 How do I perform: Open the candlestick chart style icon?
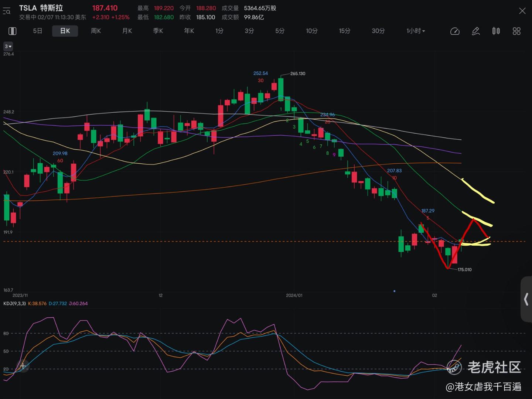[496, 31]
